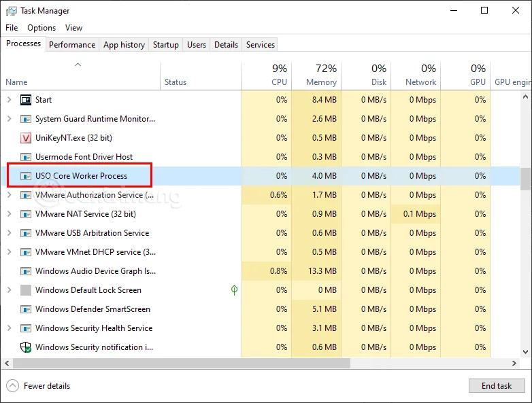Switch to the Performance tab
The width and height of the screenshot is (532, 403).
[x=72, y=45]
